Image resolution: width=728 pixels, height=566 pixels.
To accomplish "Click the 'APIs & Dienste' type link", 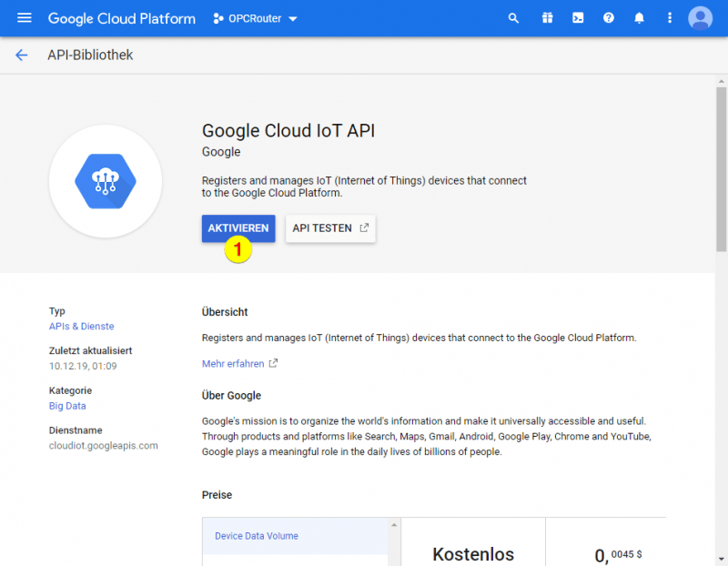I will click(81, 326).
